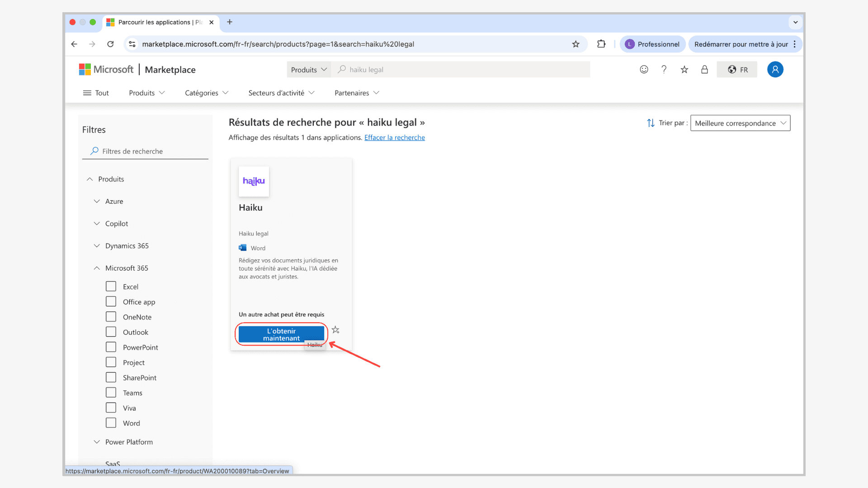Click Effacer la recherche link
This screenshot has width=868, height=488.
(394, 138)
